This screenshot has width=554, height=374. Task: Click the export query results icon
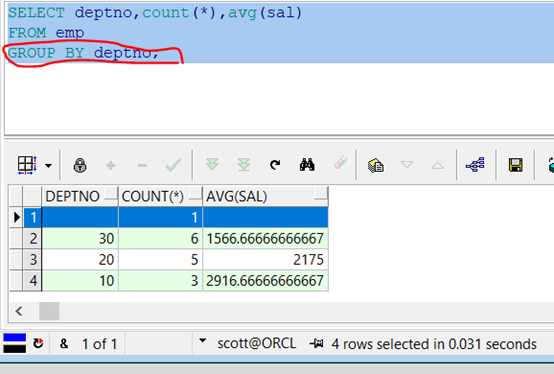click(376, 165)
